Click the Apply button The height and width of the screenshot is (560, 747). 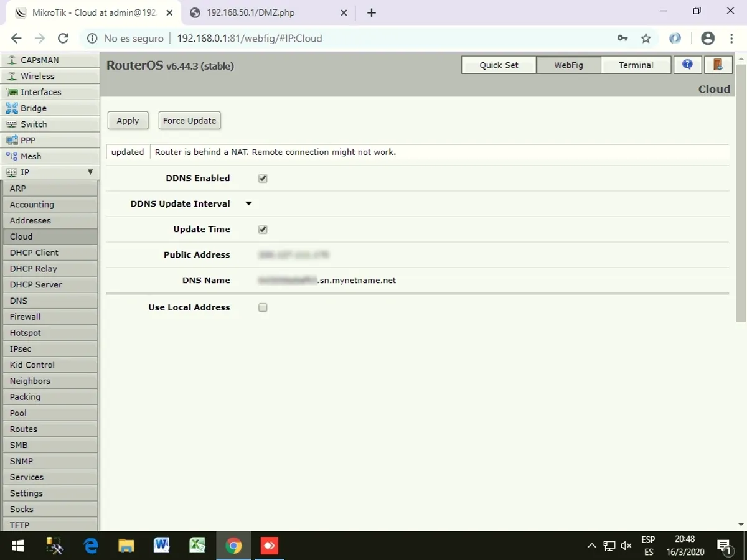pos(128,121)
